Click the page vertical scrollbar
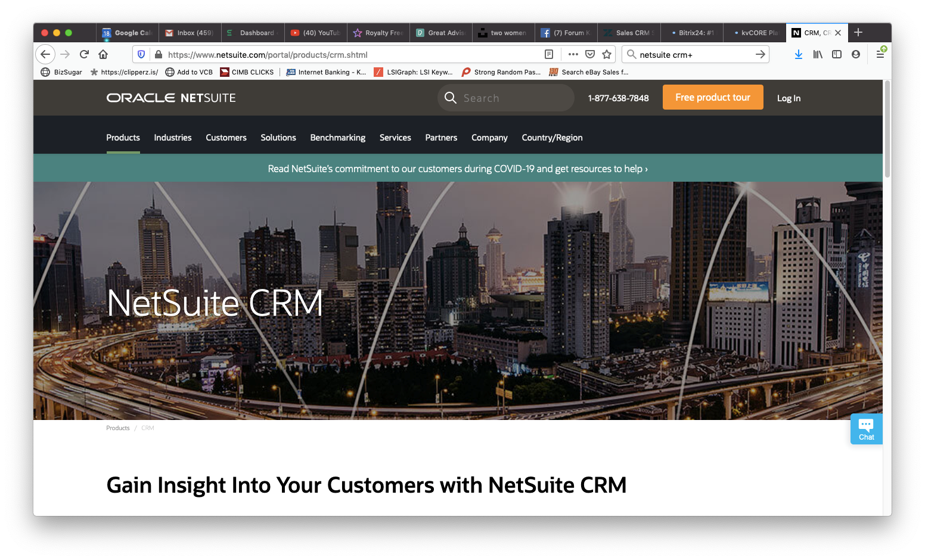This screenshot has height=560, width=925. [x=887, y=129]
